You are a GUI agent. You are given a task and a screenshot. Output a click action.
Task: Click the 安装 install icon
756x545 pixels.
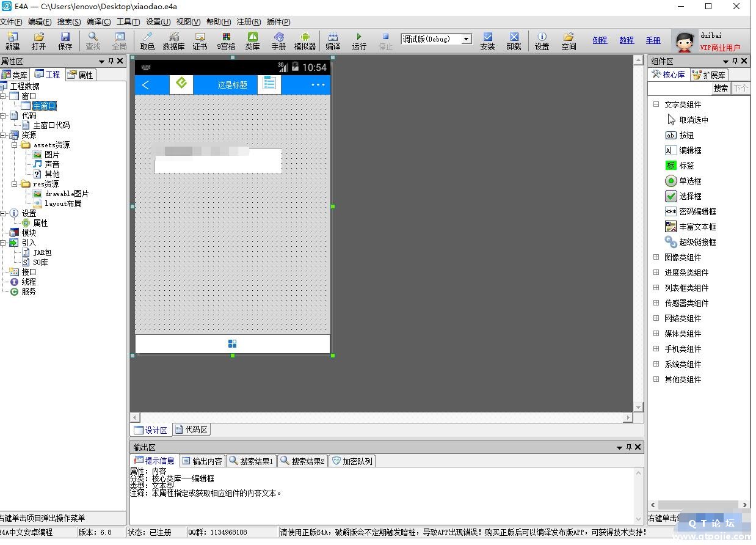pyautogui.click(x=487, y=41)
